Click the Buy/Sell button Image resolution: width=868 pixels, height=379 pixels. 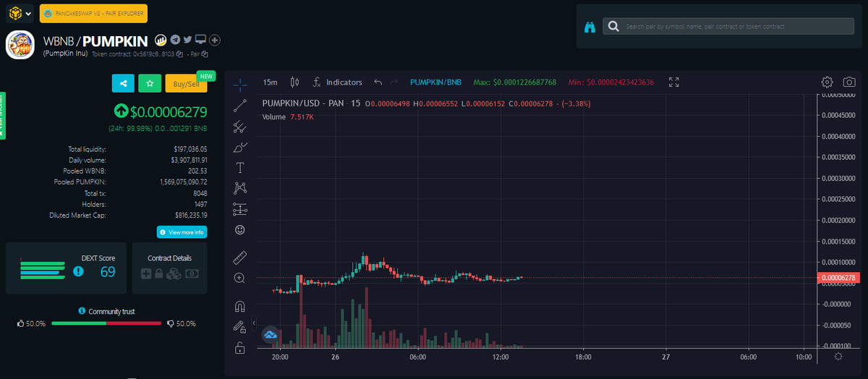[186, 83]
